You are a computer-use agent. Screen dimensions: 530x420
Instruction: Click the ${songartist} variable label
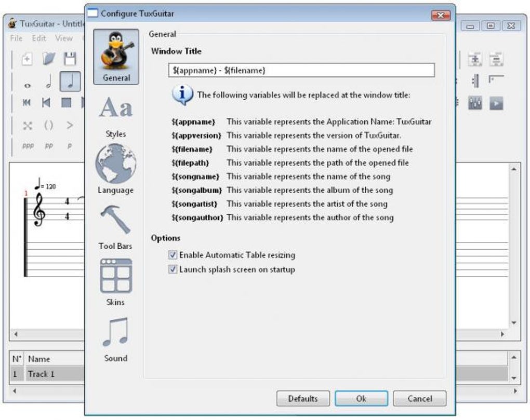click(x=194, y=204)
